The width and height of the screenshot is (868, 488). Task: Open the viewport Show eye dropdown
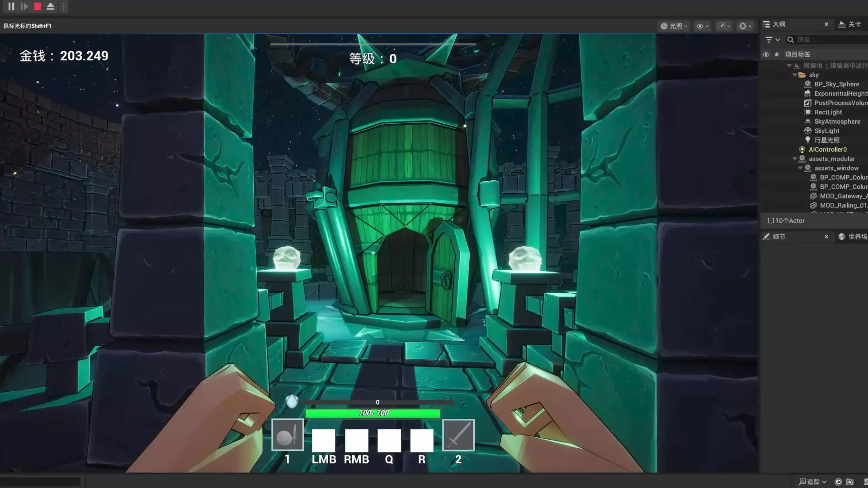point(702,26)
